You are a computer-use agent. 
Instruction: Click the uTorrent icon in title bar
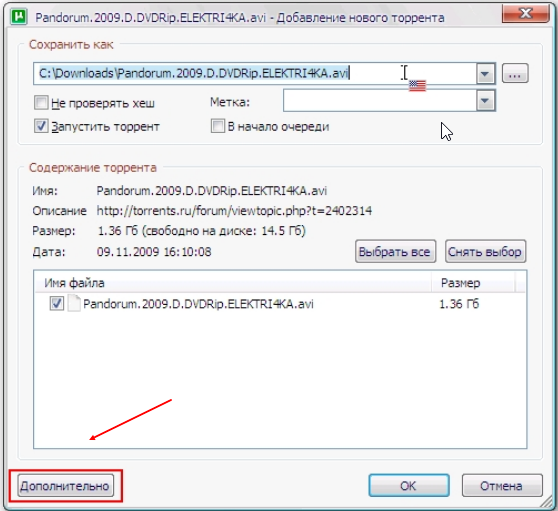click(x=19, y=17)
